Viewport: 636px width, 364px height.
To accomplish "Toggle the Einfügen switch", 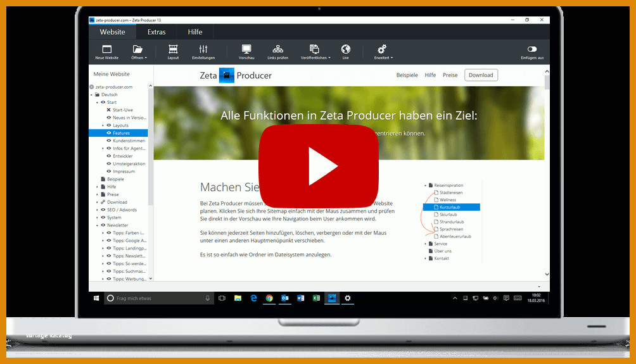I will [x=532, y=49].
